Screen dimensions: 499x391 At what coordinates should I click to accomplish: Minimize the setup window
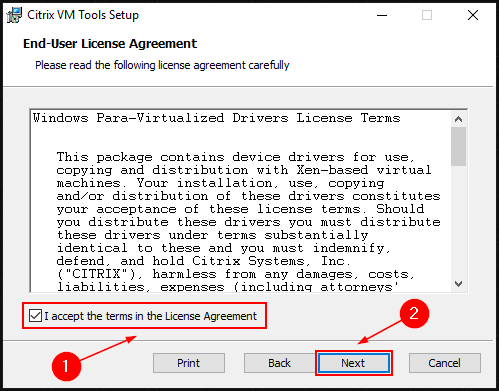click(382, 15)
